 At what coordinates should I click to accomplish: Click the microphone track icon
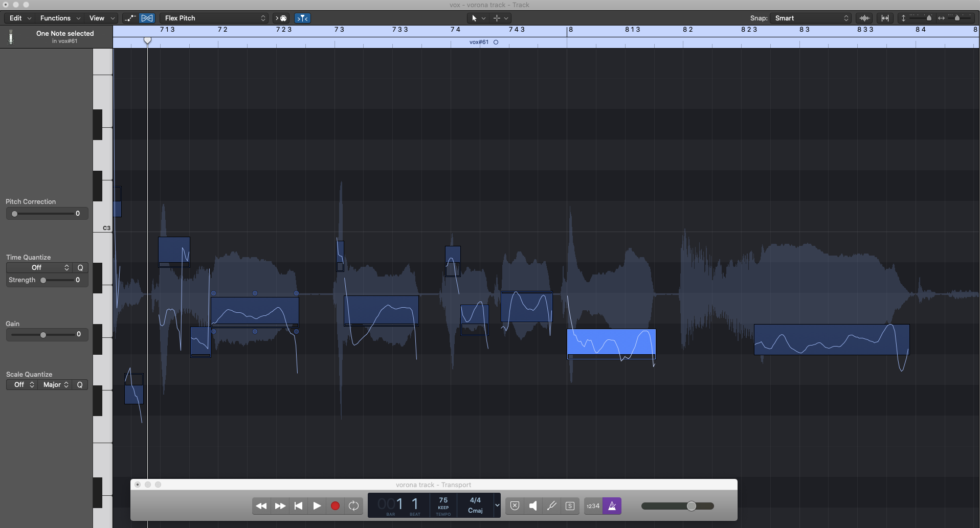[x=11, y=37]
